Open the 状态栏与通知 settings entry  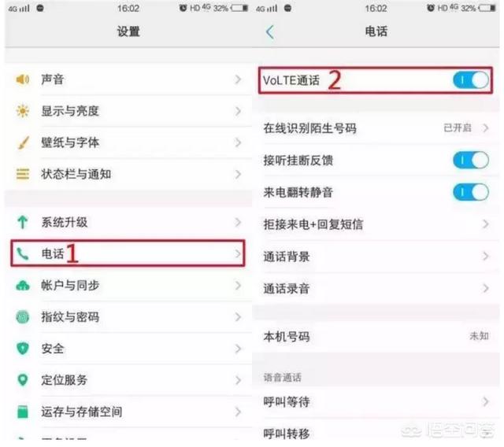click(x=128, y=175)
